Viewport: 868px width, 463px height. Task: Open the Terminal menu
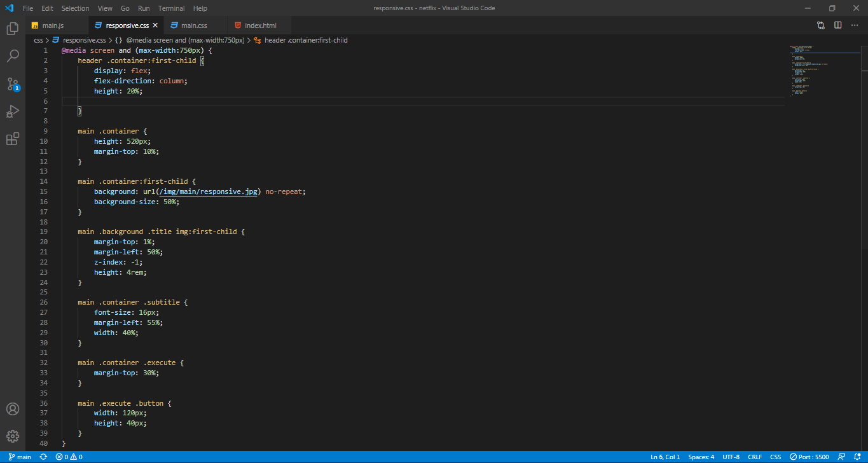tap(171, 8)
